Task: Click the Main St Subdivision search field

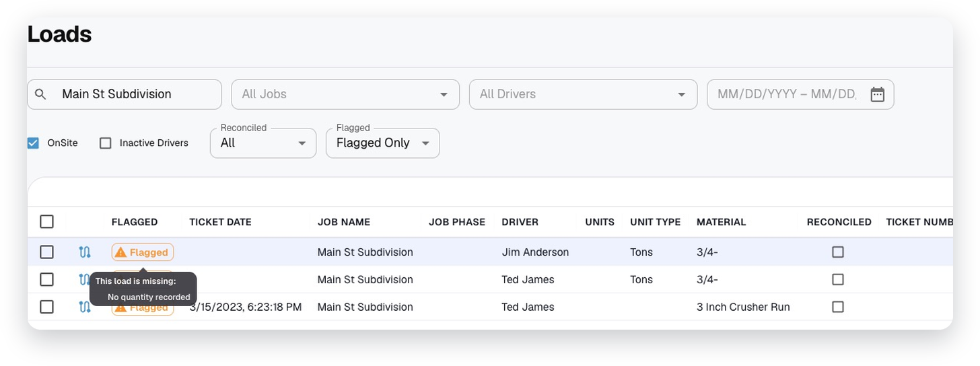Action: (x=125, y=94)
